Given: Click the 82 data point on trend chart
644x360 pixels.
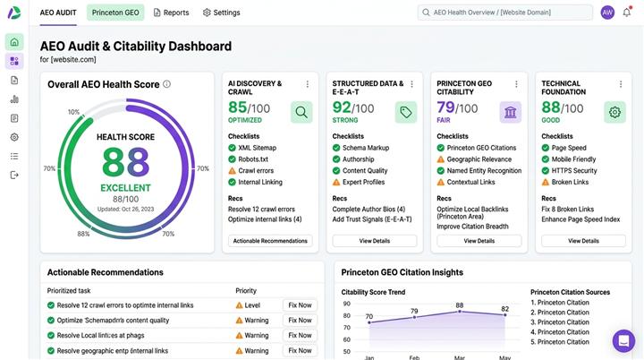Looking at the screenshot, I should tap(504, 314).
